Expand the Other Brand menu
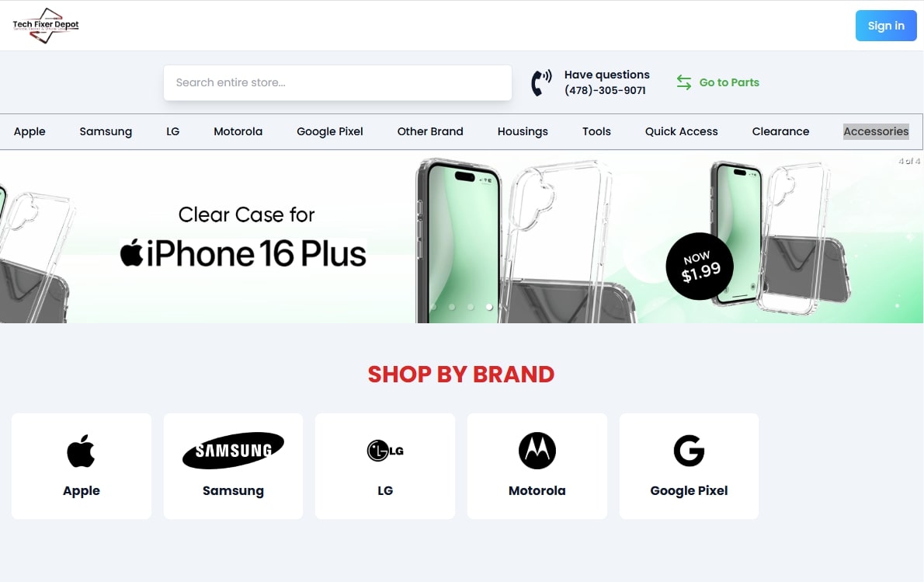Viewport: 924px width, 582px height. coord(430,131)
